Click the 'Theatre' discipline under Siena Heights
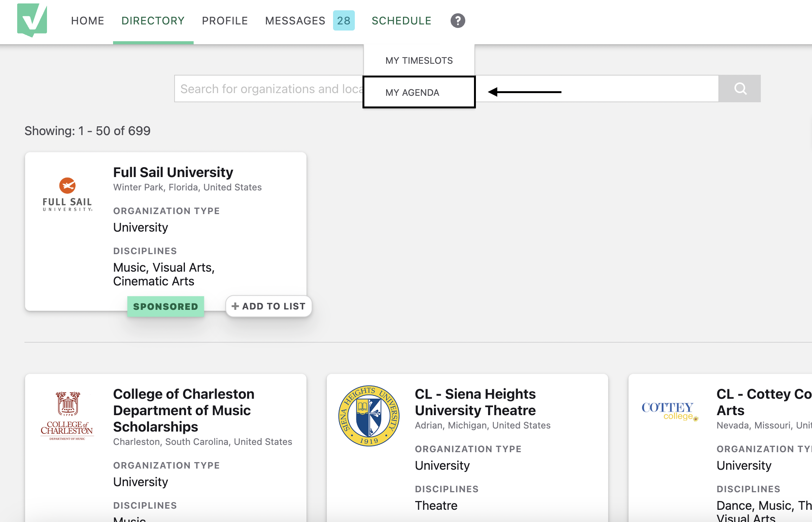The height and width of the screenshot is (522, 812). coord(436,506)
